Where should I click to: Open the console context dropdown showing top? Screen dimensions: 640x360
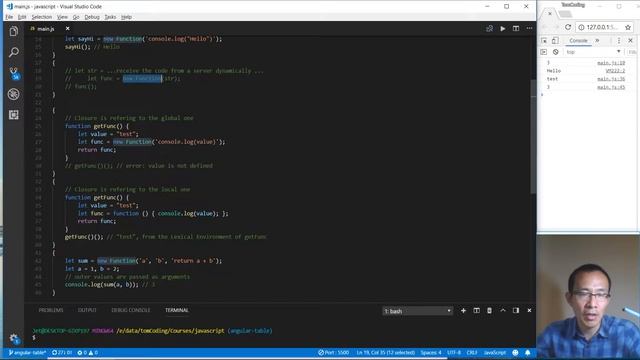593,52
